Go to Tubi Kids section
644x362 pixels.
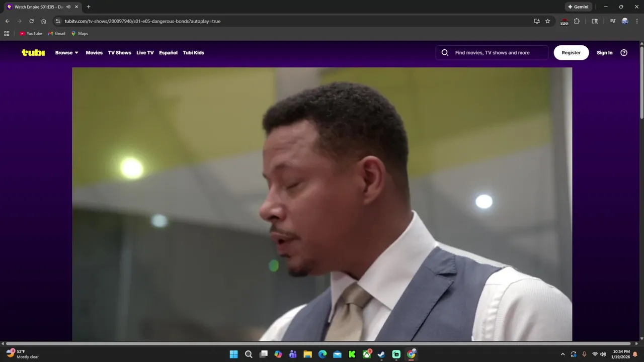click(193, 52)
